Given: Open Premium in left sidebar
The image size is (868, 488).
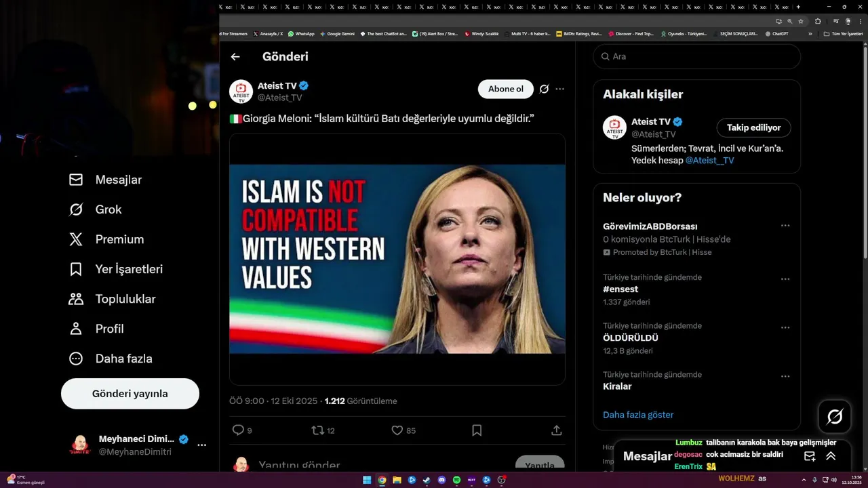Looking at the screenshot, I should click(x=106, y=239).
